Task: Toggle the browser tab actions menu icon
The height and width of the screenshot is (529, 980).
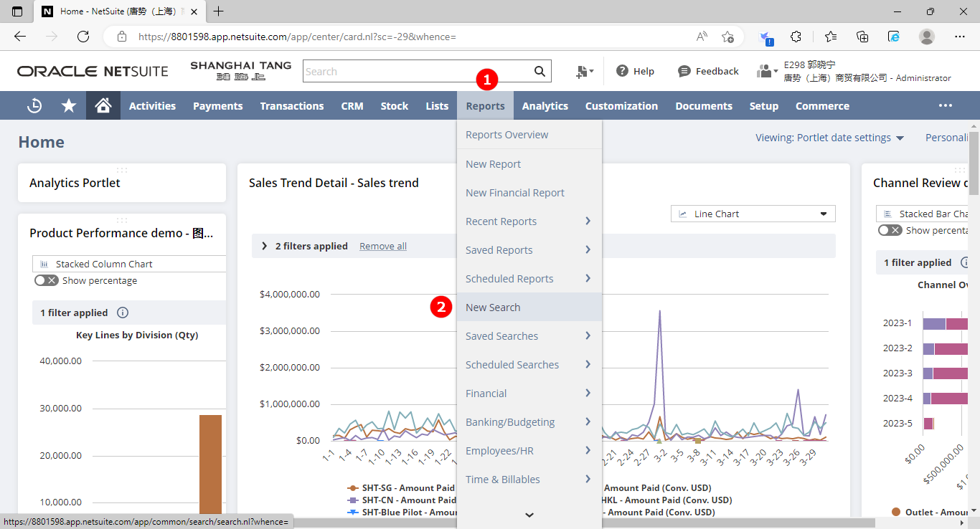Action: (x=17, y=11)
